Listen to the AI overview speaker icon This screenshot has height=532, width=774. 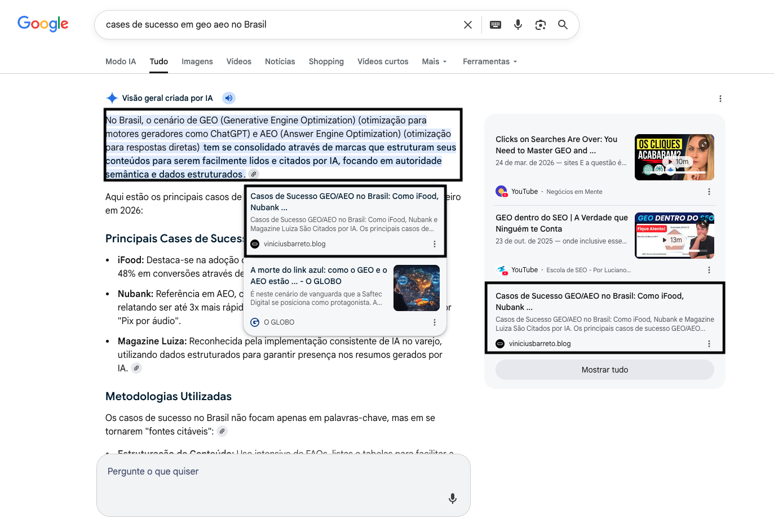tap(228, 98)
